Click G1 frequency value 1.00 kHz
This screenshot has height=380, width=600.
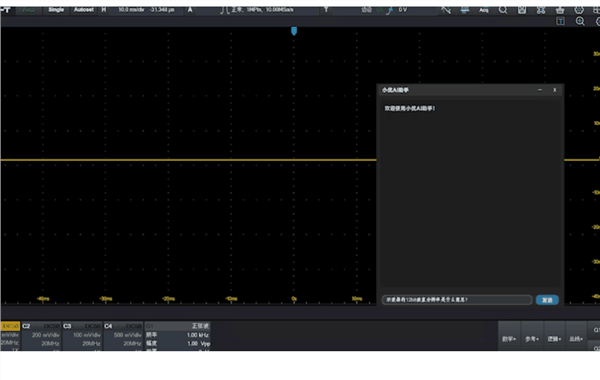(x=197, y=335)
